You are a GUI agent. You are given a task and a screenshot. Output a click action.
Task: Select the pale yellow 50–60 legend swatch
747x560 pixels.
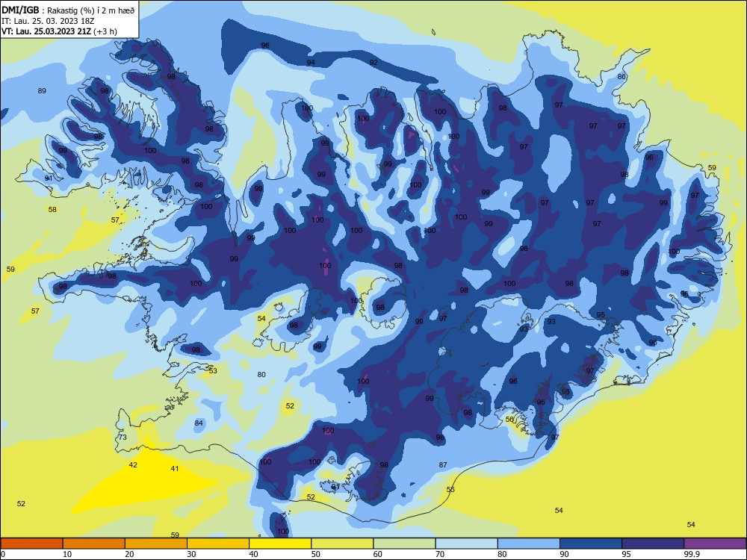click(342, 544)
